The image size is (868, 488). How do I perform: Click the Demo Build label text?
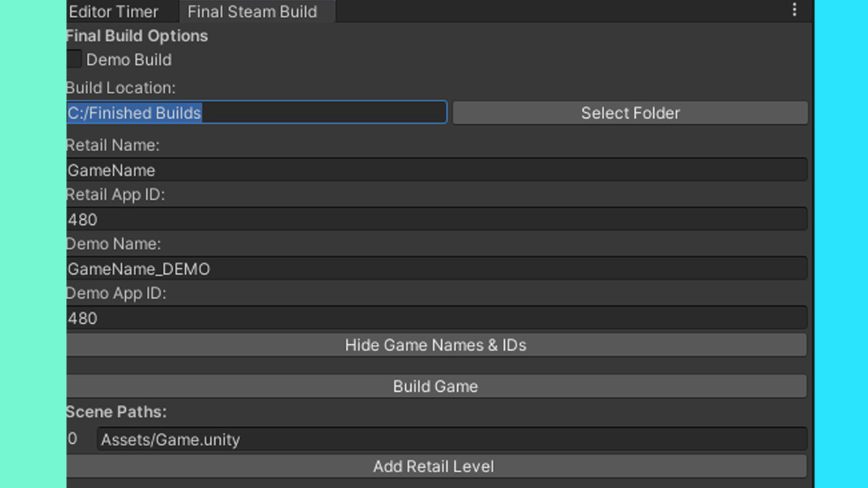(x=129, y=60)
